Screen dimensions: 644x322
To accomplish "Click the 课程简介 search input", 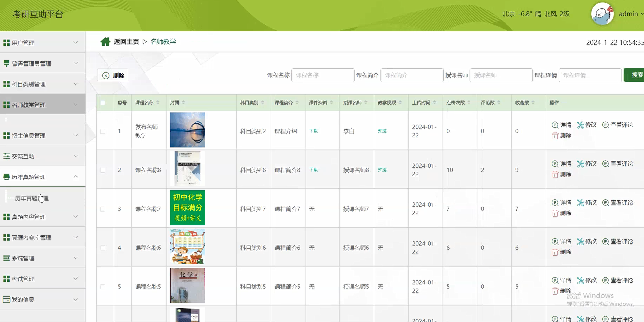I will [412, 75].
